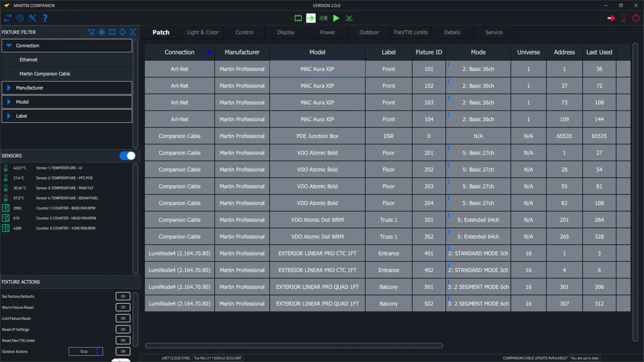Click Counter 2 Head Fan RPM icon
Viewport: 644px width, 362px height.
coord(6,218)
